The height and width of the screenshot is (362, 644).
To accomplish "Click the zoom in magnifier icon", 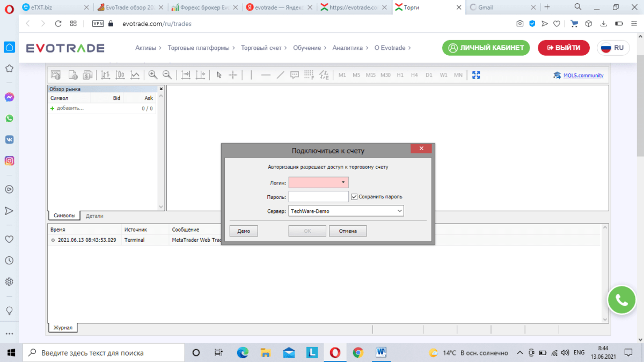I will click(153, 75).
